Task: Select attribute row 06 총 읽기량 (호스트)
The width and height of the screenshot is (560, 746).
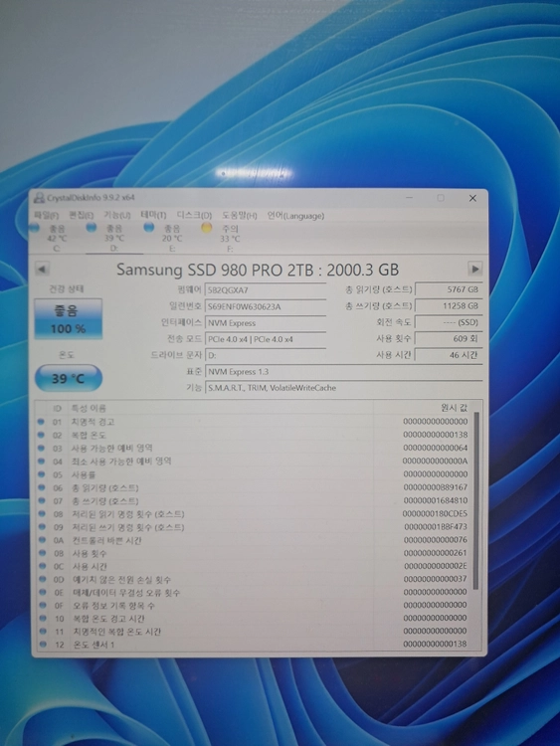Action: click(254, 487)
